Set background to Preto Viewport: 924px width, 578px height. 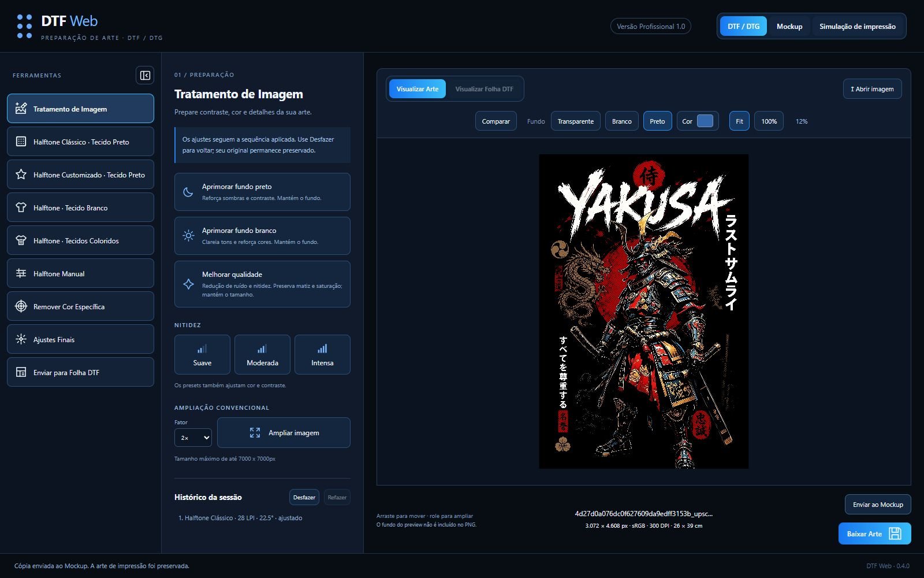657,121
